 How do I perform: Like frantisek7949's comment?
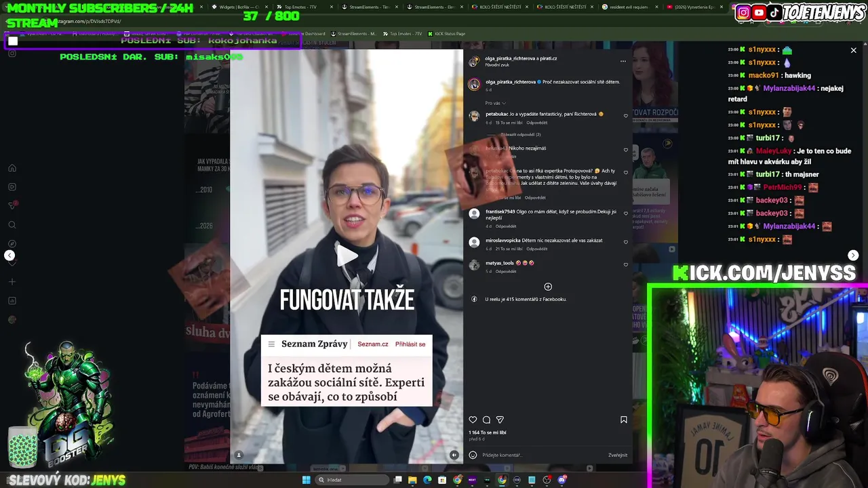pos(625,213)
